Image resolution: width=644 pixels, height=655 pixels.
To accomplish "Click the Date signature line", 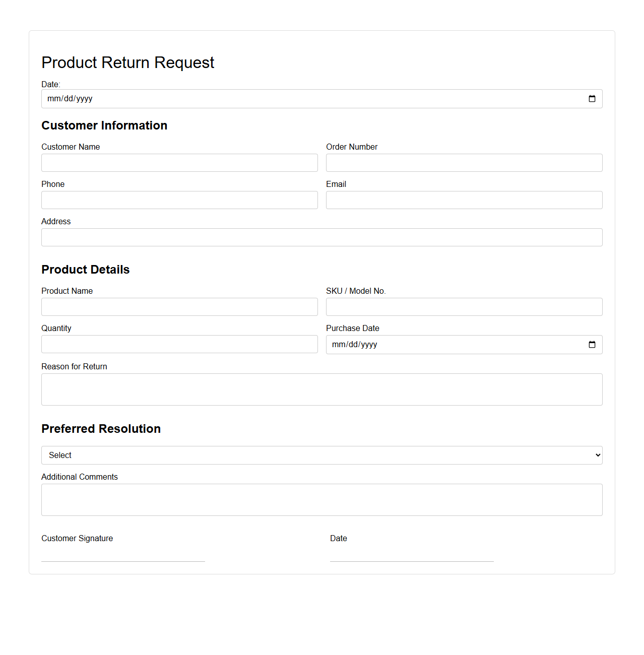I will coord(411,561).
